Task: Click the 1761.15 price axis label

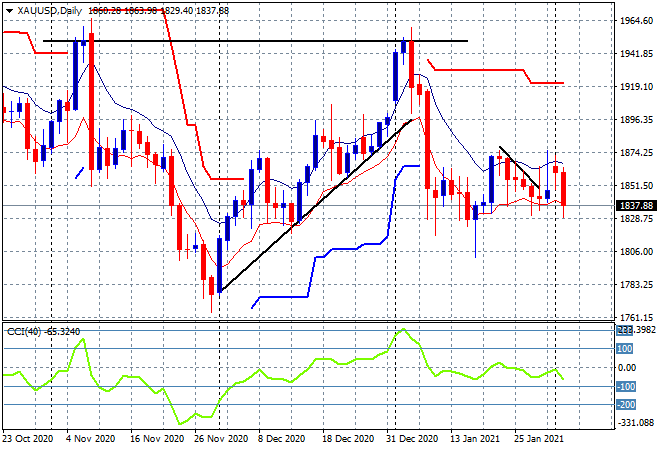Action: 636,318
